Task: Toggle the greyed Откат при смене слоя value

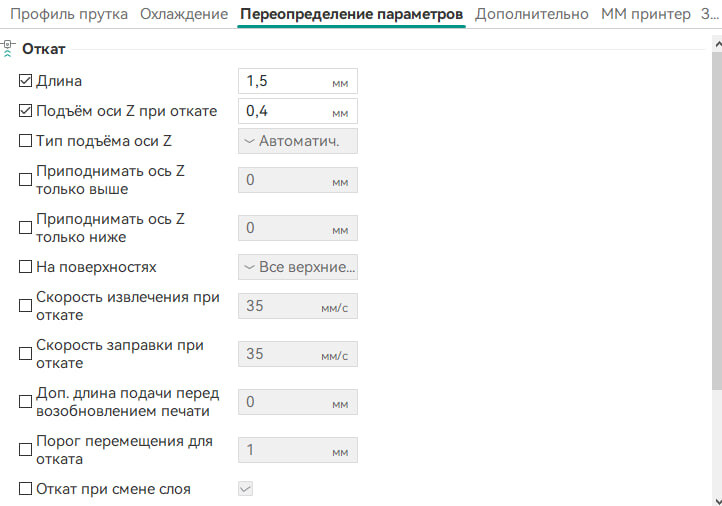Action: coord(245,489)
